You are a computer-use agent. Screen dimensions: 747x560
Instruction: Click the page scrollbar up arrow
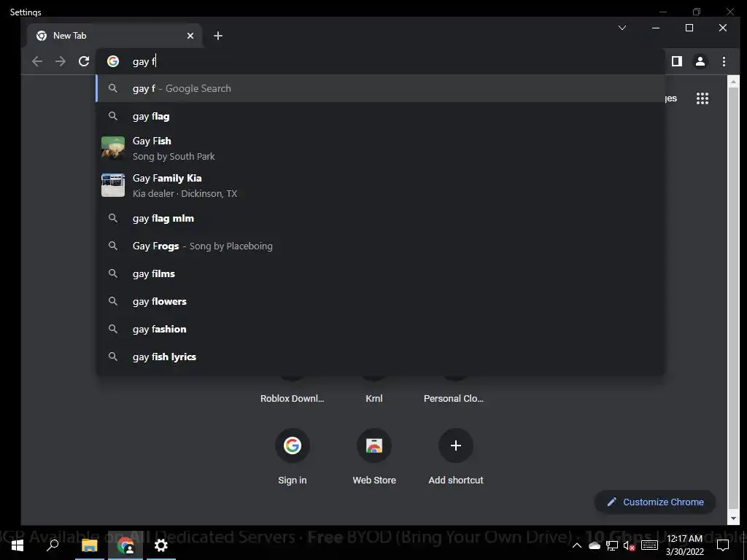pos(733,82)
